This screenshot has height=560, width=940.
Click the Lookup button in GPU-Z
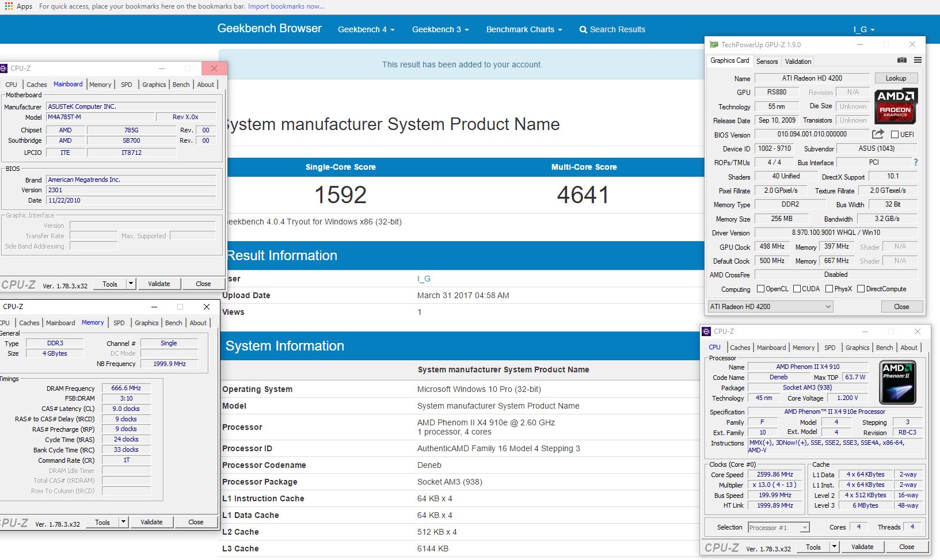point(896,78)
